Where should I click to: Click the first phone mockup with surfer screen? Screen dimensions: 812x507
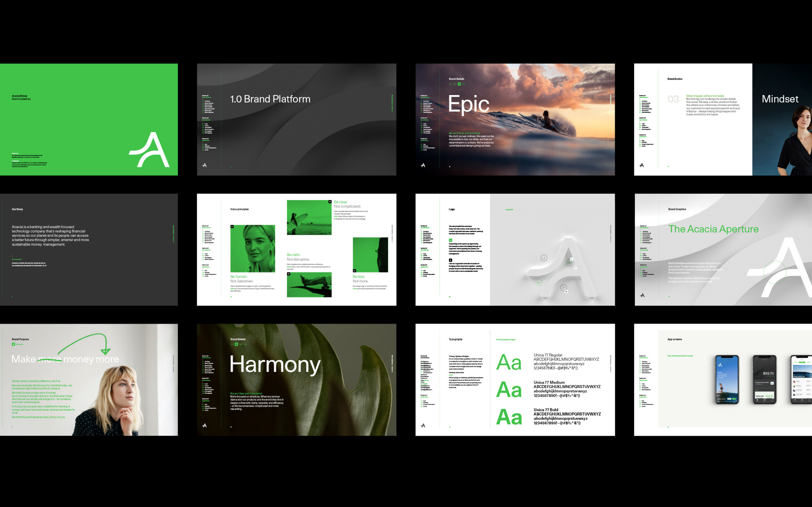click(x=727, y=379)
